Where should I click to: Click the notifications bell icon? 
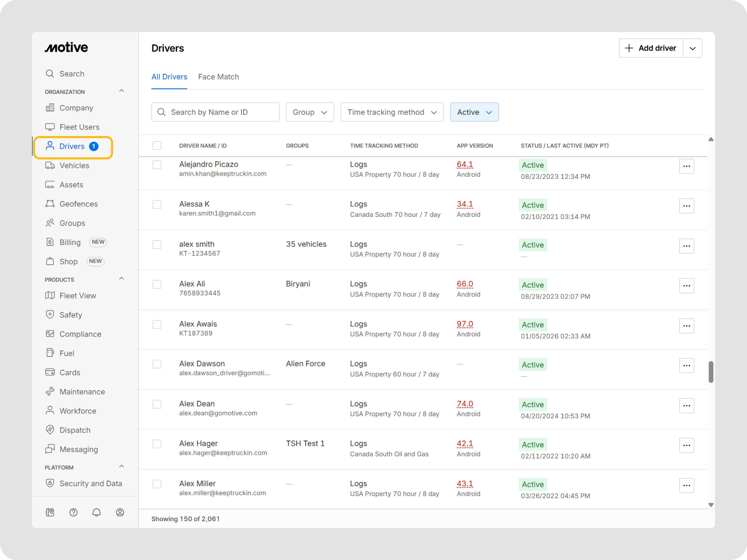coord(97,512)
